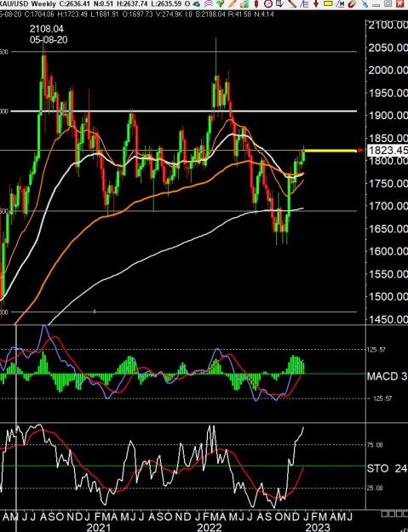Image resolution: width=408 pixels, height=532 pixels.
Task: Choose the diagonal trend line tool
Action: [x=291, y=3]
